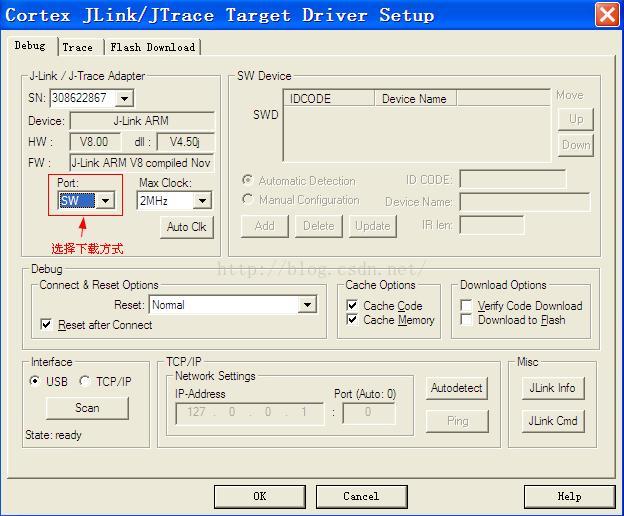Image resolution: width=624 pixels, height=516 pixels.
Task: Click the Delete device button
Action: pos(318,226)
